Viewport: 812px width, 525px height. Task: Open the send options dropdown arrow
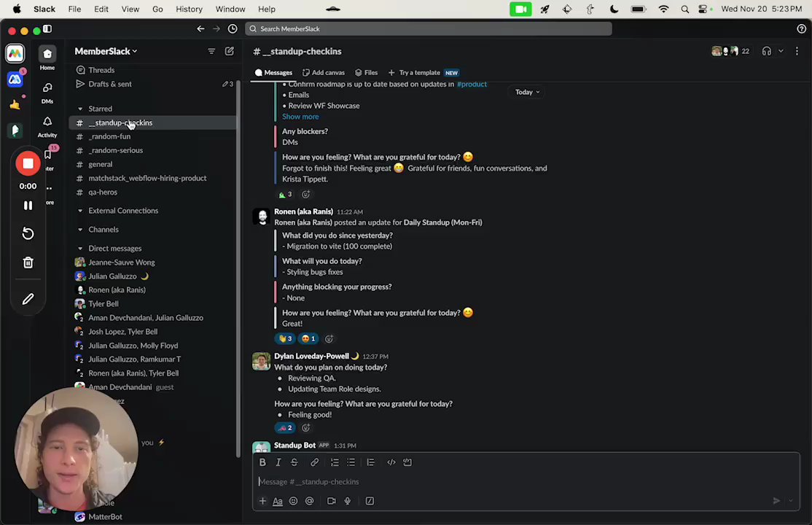coord(791,501)
